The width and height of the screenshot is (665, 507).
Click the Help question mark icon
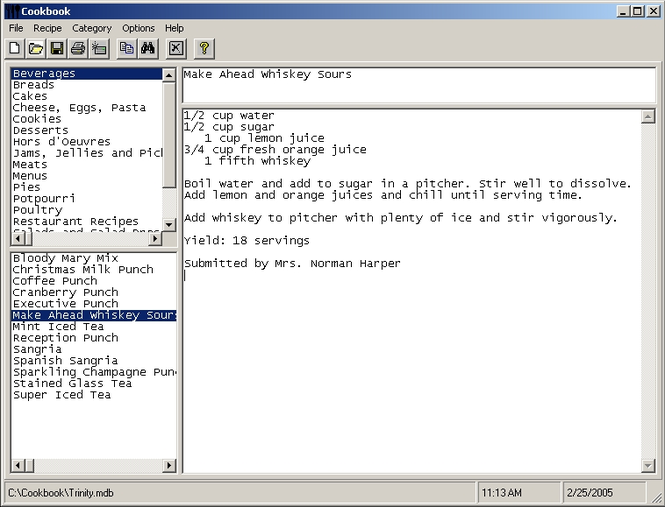click(x=204, y=48)
